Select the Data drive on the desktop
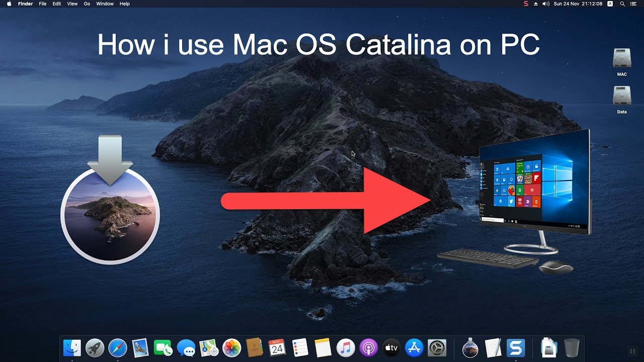Image resolution: width=644 pixels, height=362 pixels. pos(622,100)
